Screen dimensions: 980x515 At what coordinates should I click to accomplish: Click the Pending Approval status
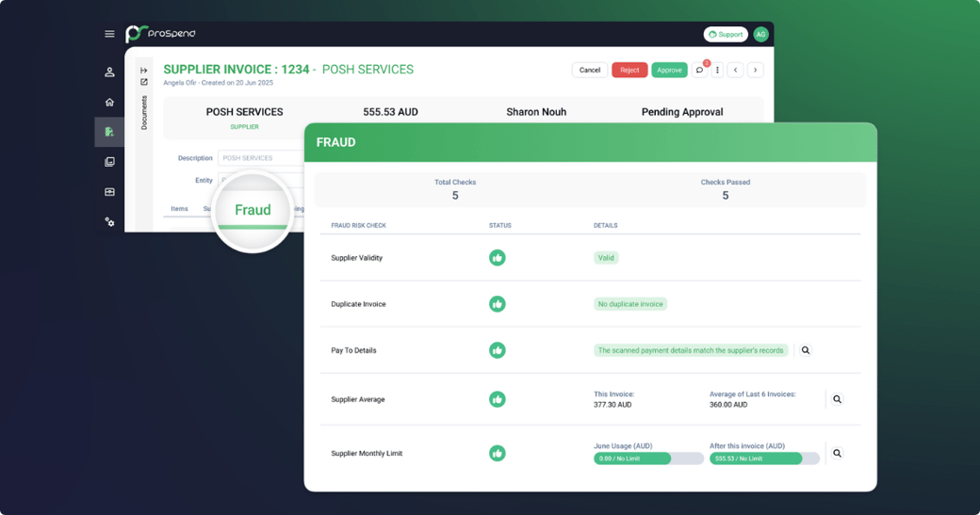coord(682,112)
